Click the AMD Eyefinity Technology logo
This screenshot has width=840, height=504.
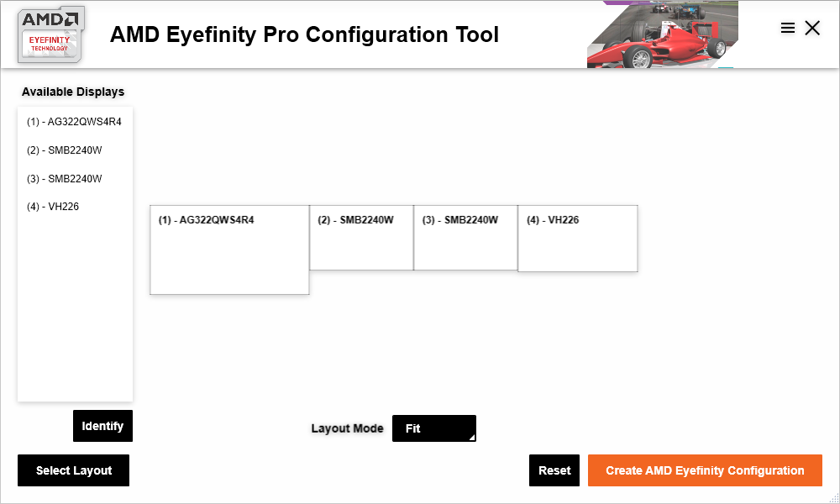pyautogui.click(x=51, y=34)
